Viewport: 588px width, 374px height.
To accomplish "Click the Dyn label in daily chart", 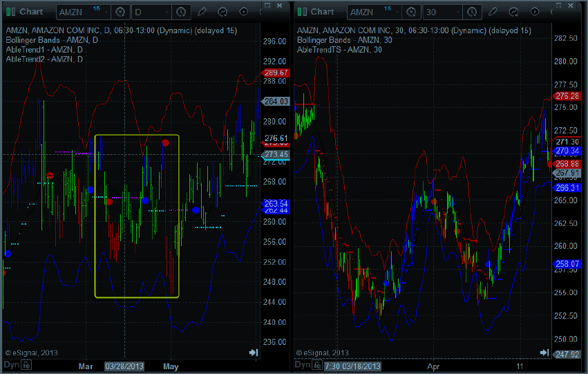I will coord(11,364).
